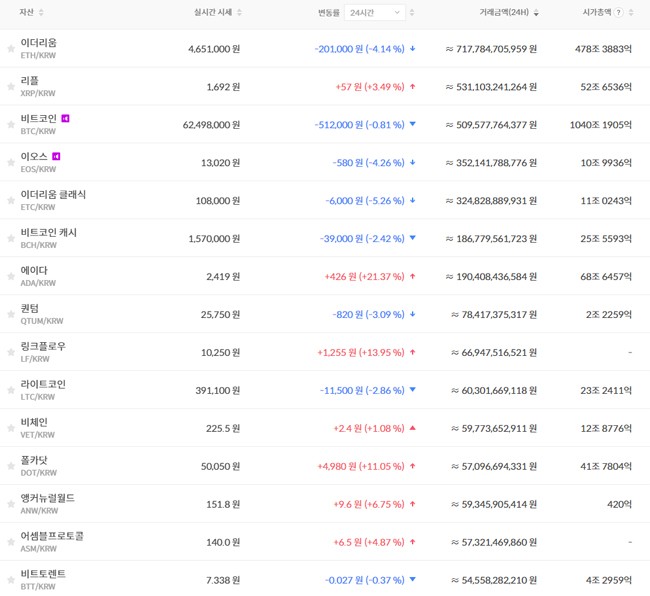Click the purple badge beside 이오스
This screenshot has height=596, width=650.
56,156
